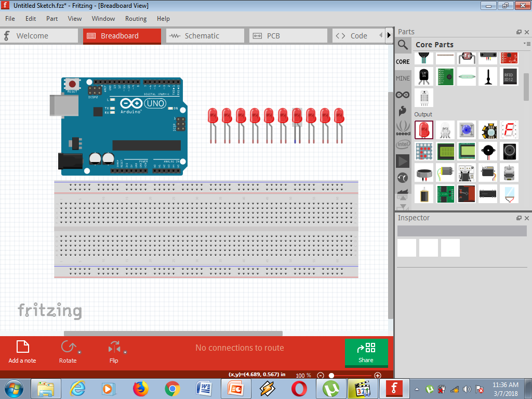Open the Core Parts bin options menu
The height and width of the screenshot is (399, 532).
click(527, 44)
